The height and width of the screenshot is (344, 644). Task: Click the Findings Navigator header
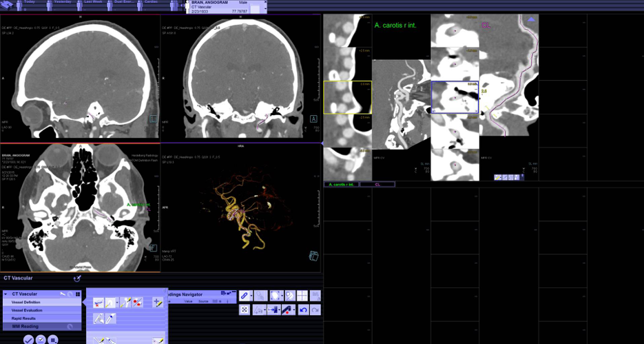click(201, 294)
